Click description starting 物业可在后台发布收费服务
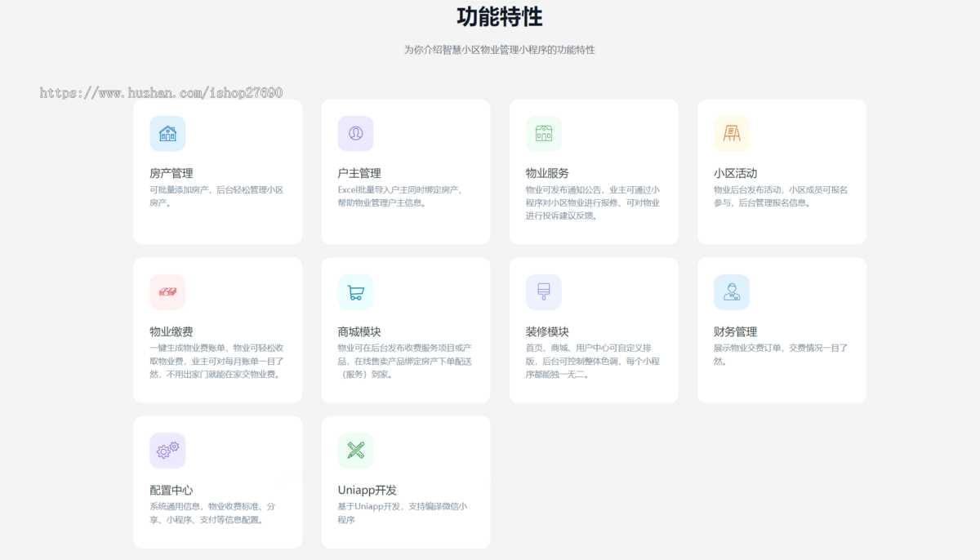 click(404, 361)
